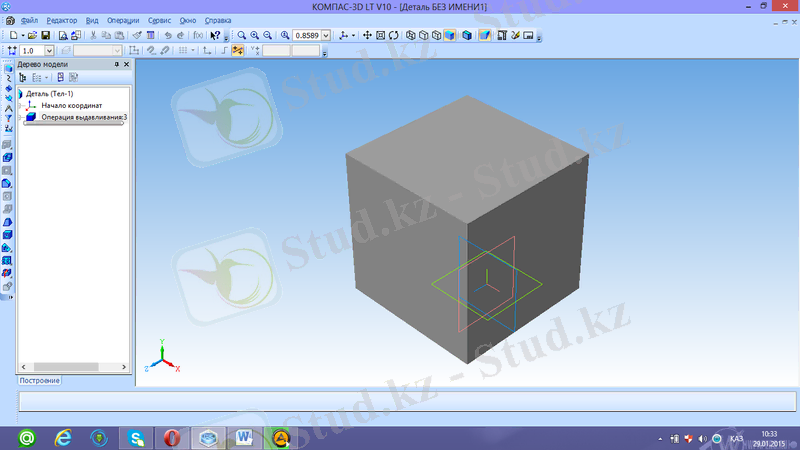This screenshot has height=450, width=800.
Task: Open the Операции menu
Action: (124, 20)
